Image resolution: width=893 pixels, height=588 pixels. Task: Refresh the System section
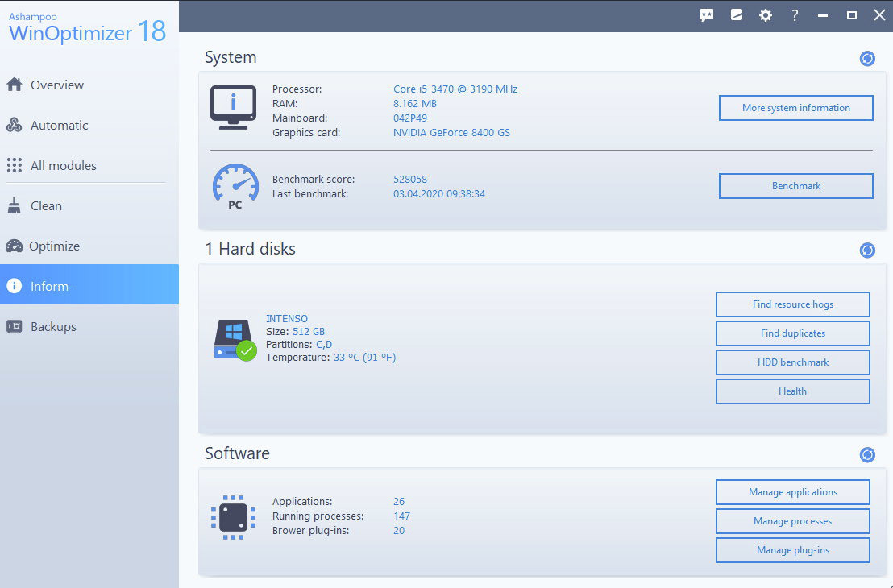866,59
